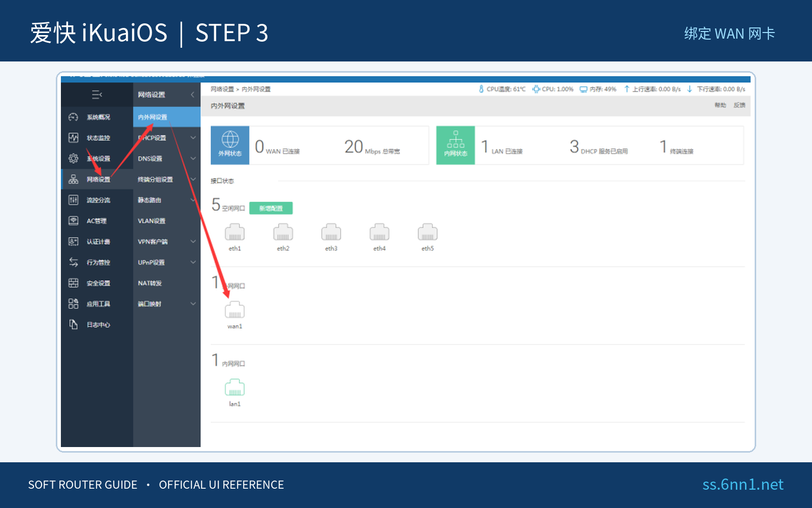812x508 pixels.
Task: Click the wan1 port icon
Action: [x=234, y=310]
